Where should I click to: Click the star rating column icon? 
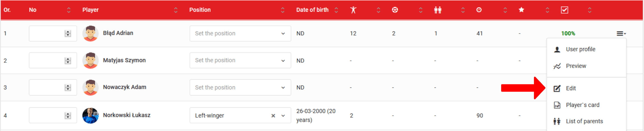(521, 10)
